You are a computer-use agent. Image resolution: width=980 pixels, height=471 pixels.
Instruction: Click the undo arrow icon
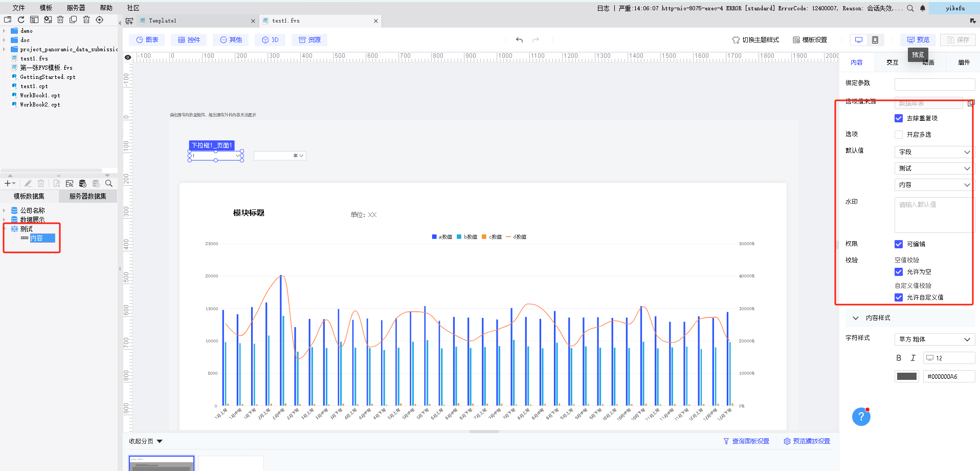point(519,40)
